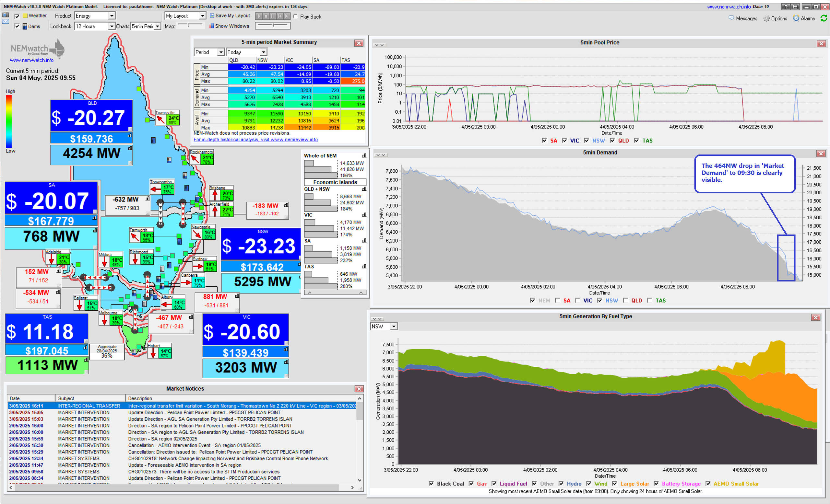Screen dimensions: 830x504
Task: Open chart icon next to -183 MW flow
Action: pos(286,205)
